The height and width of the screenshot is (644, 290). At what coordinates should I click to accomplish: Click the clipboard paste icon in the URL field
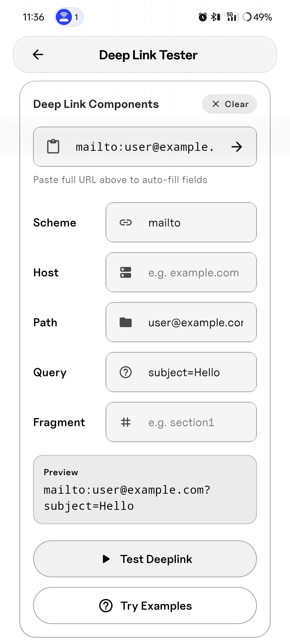tap(53, 147)
